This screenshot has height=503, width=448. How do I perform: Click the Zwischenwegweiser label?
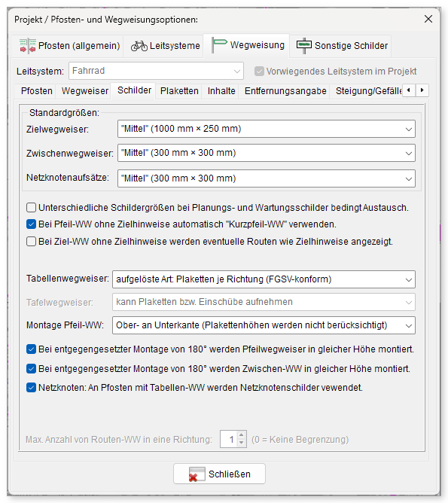click(x=70, y=154)
